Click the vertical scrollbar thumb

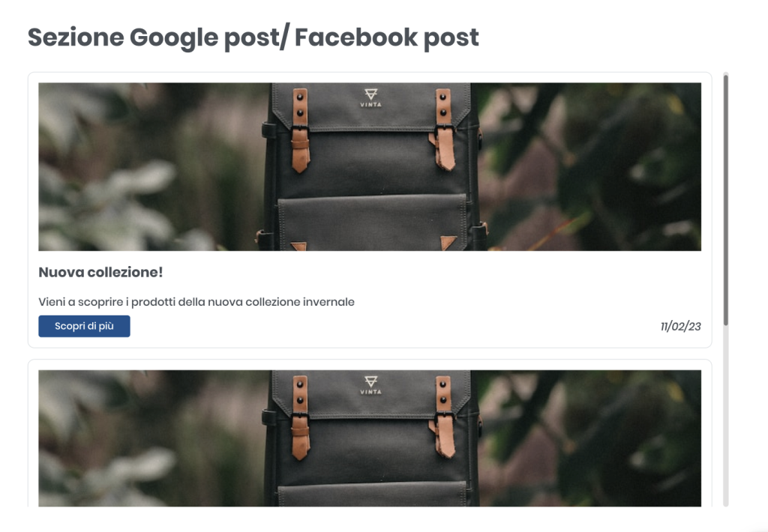pyautogui.click(x=726, y=199)
